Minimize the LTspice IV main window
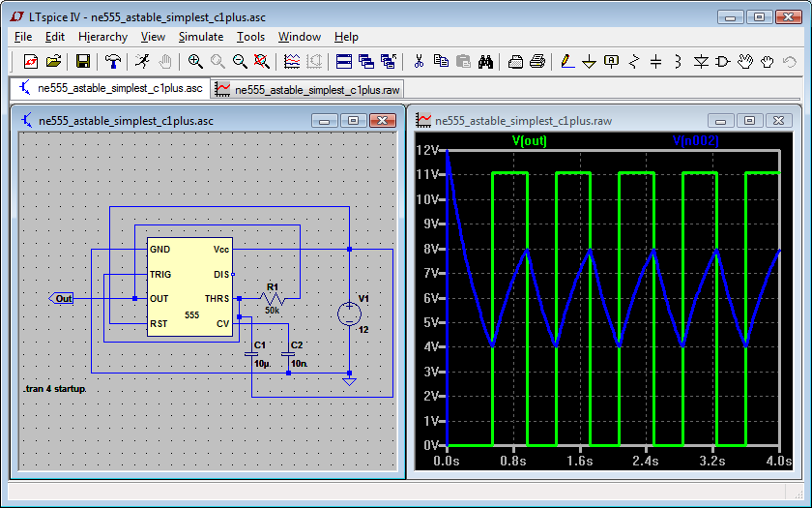The image size is (812, 508). [x=731, y=17]
